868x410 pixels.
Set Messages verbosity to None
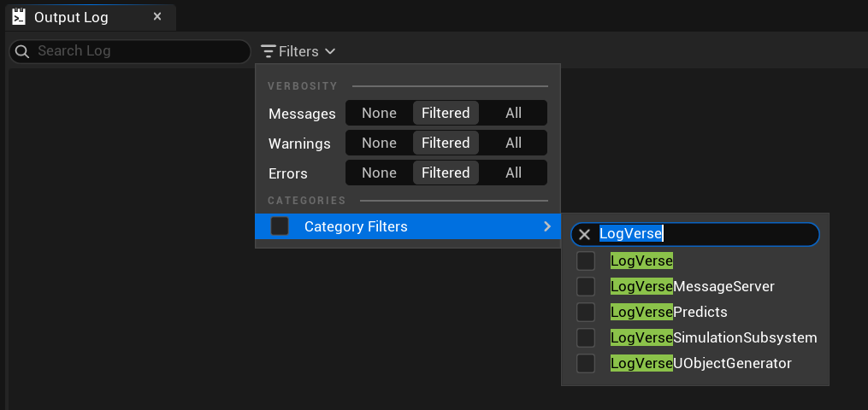click(x=379, y=113)
